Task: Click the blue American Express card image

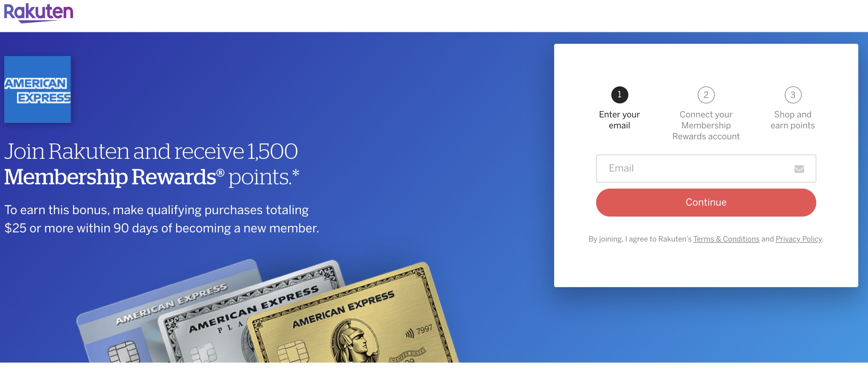Action: (x=118, y=320)
